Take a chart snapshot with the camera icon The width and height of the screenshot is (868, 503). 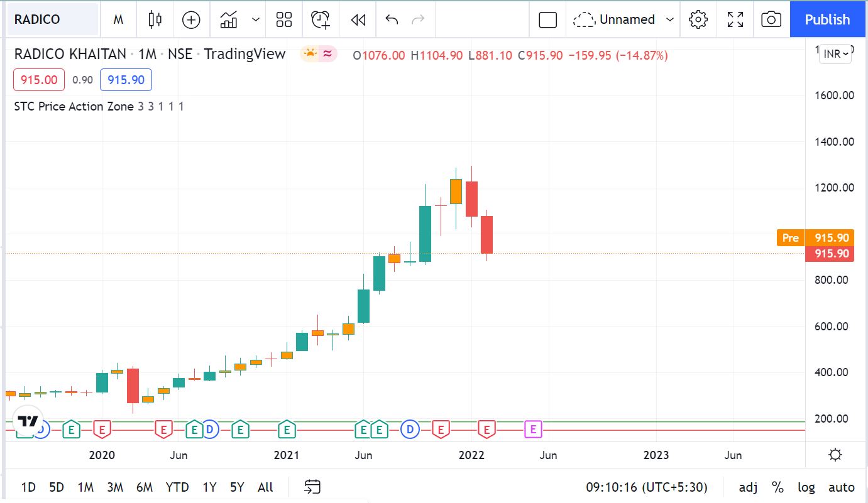[x=771, y=19]
